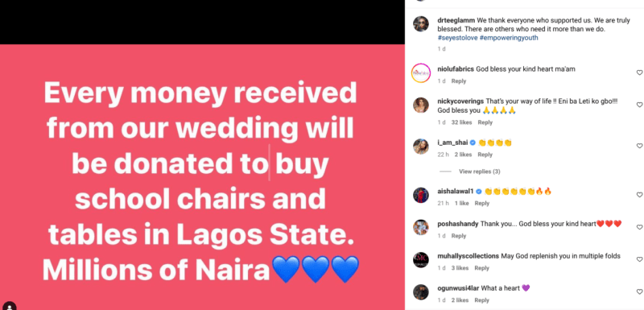Like the niolufabrics comment with heart icon
The image size is (644, 310).
(639, 72)
